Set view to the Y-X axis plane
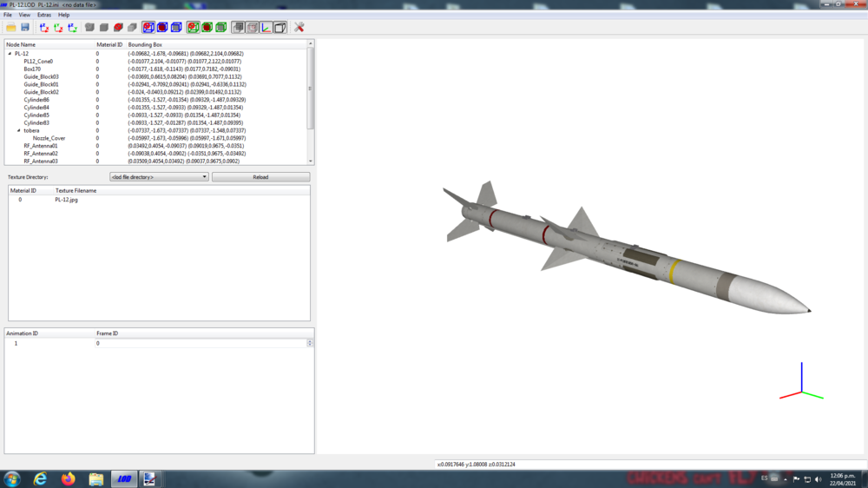 (x=58, y=27)
